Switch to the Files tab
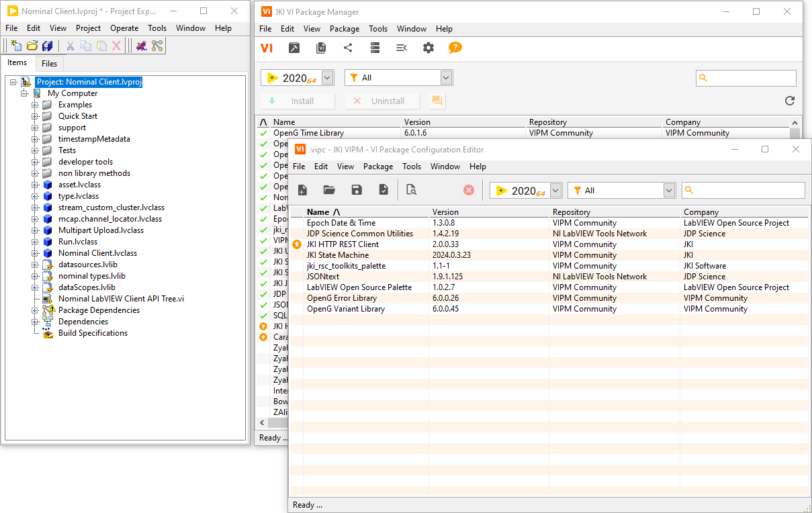This screenshot has width=812, height=513. click(49, 64)
